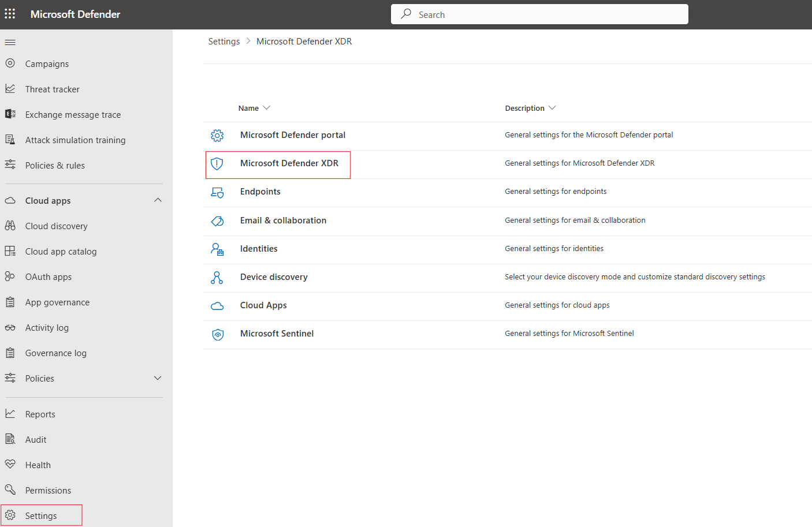812x527 pixels.
Task: Click the Cloud Apps cloud icon in list
Action: point(217,306)
